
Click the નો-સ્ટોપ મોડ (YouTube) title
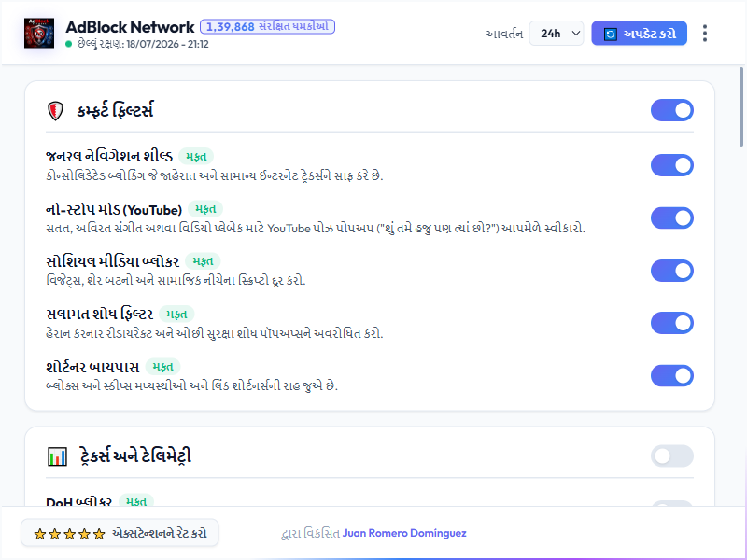coord(114,209)
